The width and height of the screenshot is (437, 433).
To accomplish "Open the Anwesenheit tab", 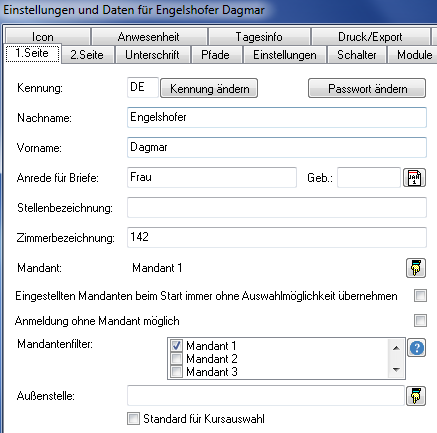I will [149, 36].
